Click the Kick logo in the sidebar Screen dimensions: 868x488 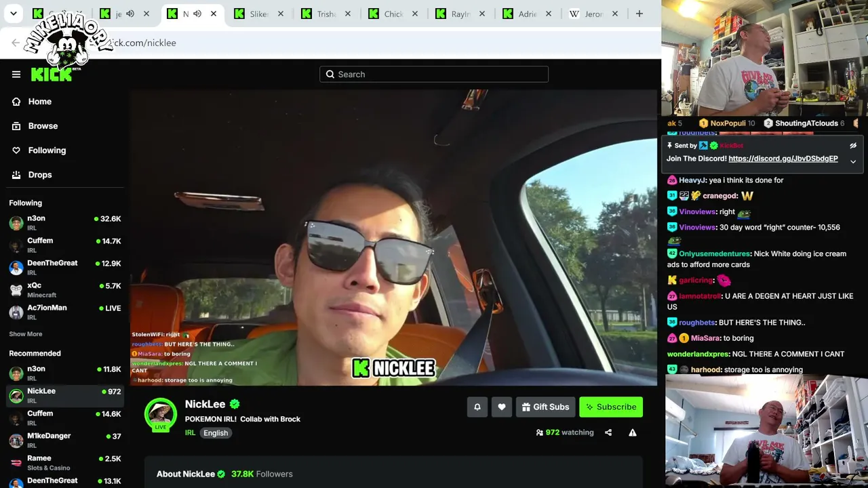coord(51,74)
